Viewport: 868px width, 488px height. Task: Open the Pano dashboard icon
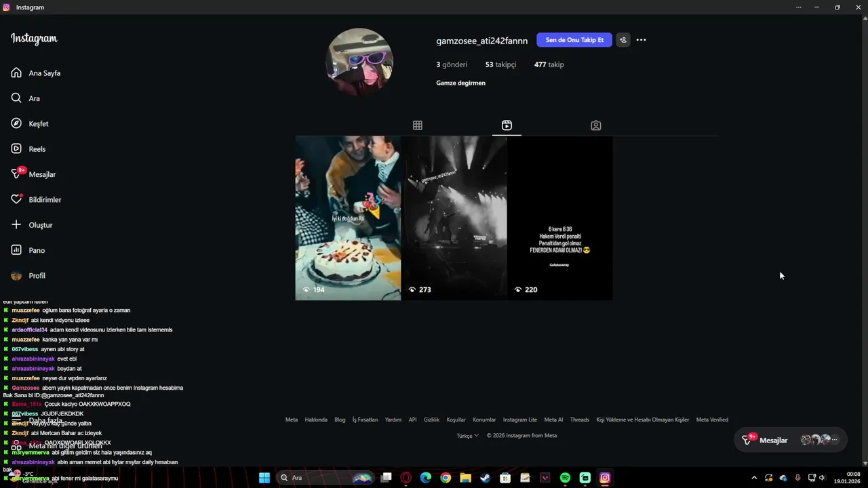pyautogui.click(x=16, y=250)
